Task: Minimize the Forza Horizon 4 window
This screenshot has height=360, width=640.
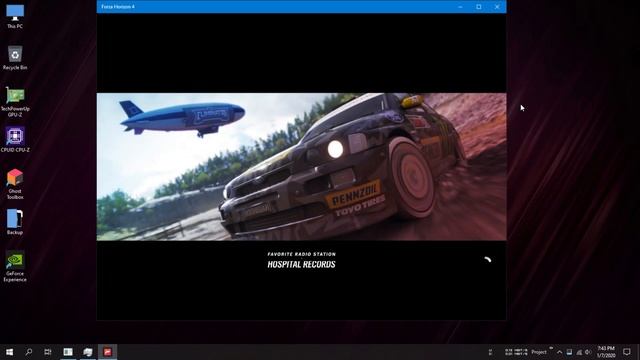Action: click(x=460, y=7)
